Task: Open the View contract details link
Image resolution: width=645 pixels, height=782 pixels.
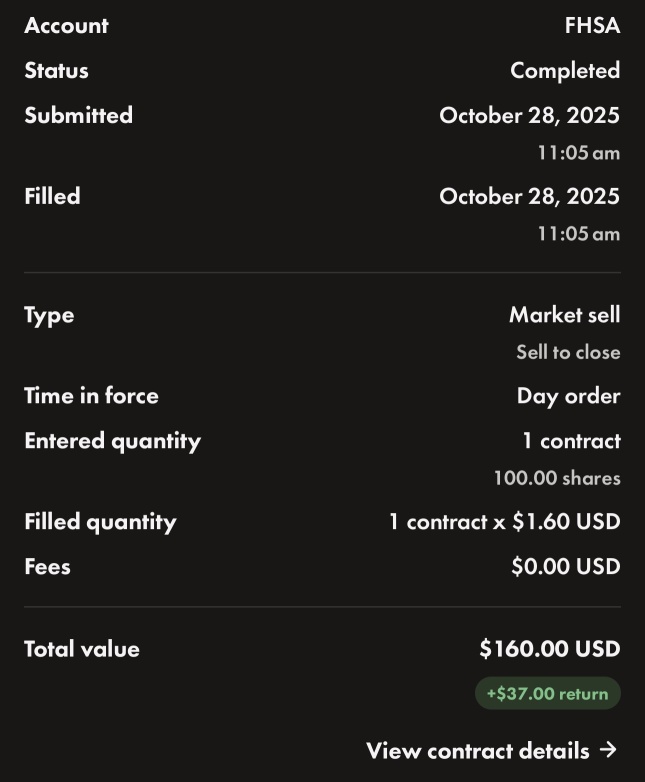Action: click(492, 750)
